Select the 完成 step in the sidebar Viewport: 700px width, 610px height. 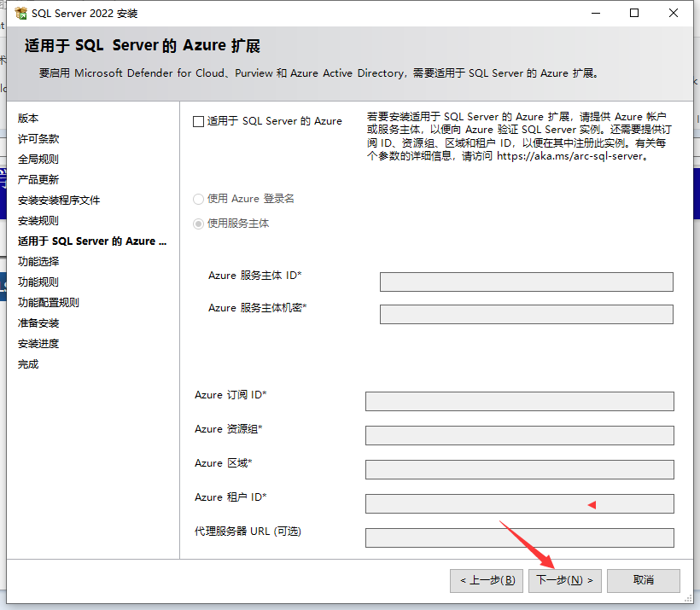click(28, 364)
